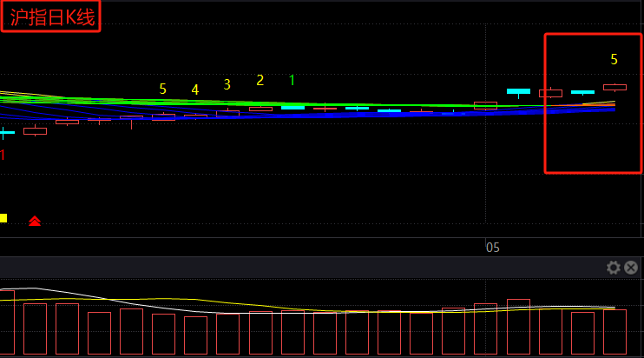Open indicator panel settings gear
This screenshot has width=644, height=358.
click(614, 268)
